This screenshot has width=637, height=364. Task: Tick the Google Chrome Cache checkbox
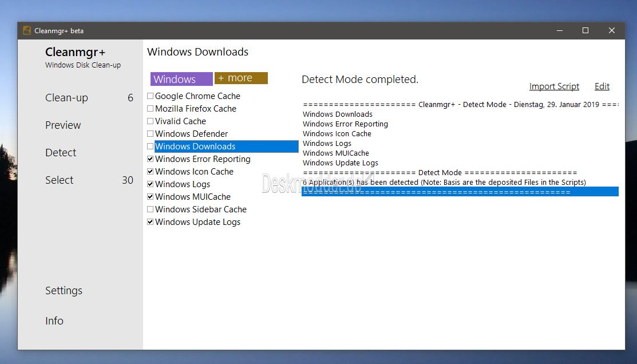tap(151, 96)
